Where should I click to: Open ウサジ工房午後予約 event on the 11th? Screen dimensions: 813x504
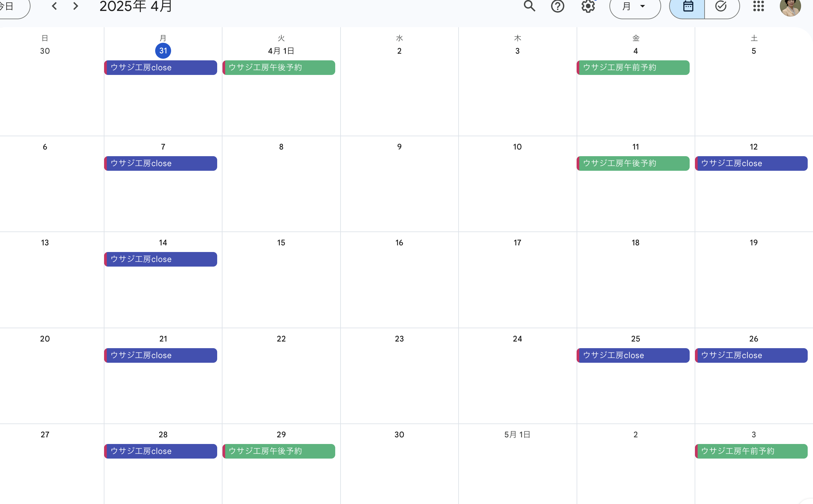click(633, 163)
